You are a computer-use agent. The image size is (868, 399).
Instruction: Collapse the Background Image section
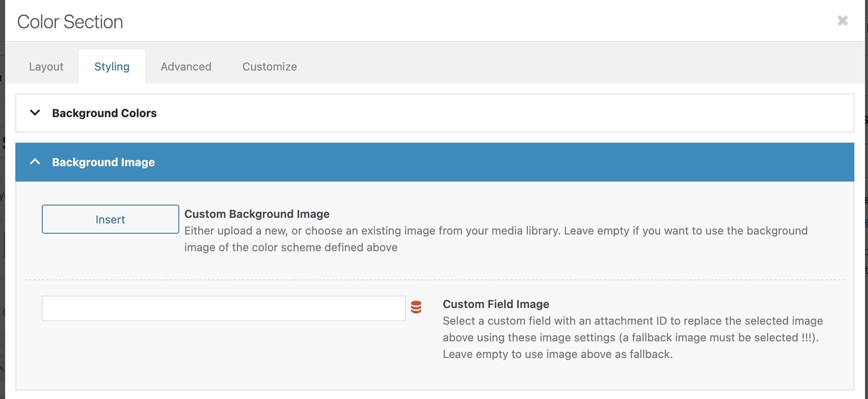pyautogui.click(x=104, y=162)
